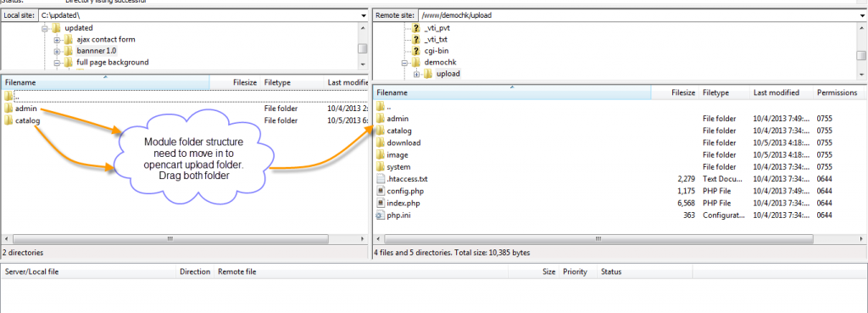Click the Direction queue column header
This screenshot has width=868, height=313.
pyautogui.click(x=195, y=271)
